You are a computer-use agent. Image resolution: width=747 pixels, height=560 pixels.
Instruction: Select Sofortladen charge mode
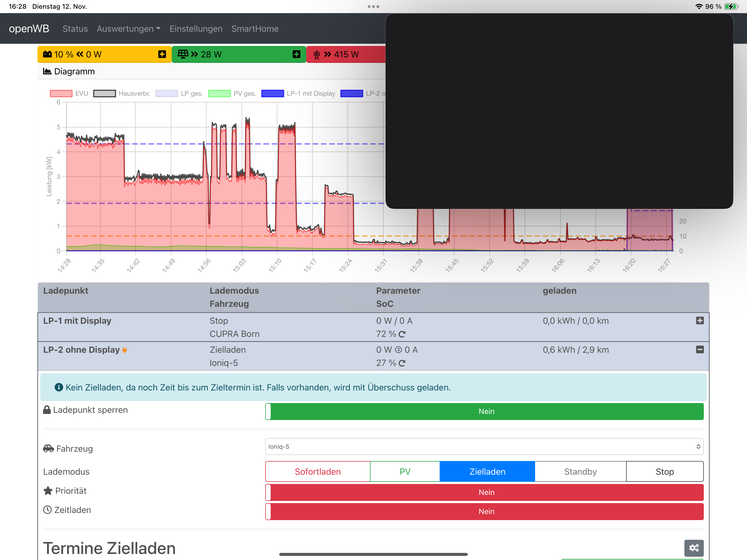[317, 471]
